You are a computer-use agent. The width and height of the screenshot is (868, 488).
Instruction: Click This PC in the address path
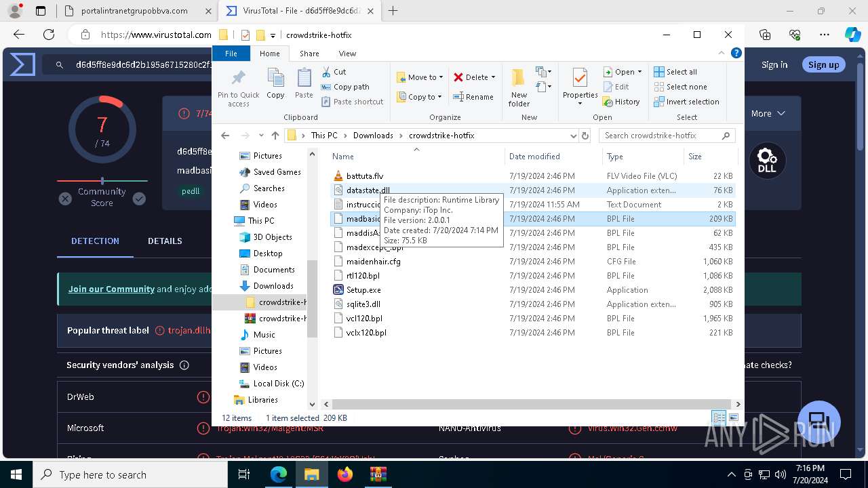324,136
